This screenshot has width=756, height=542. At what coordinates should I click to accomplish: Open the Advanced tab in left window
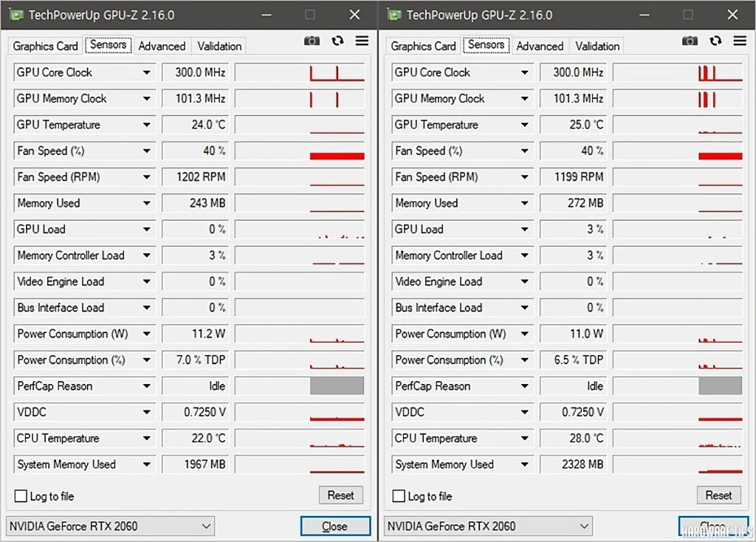click(162, 47)
